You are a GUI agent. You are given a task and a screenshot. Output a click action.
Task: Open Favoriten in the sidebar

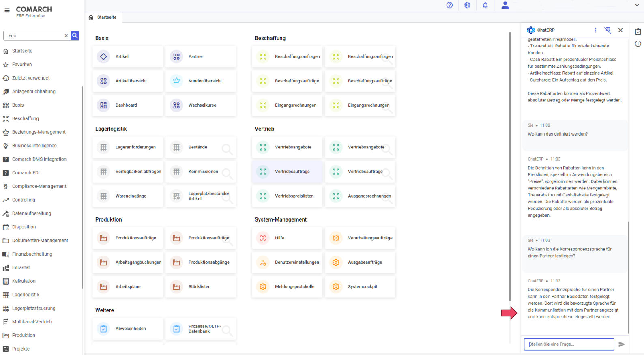pos(22,65)
